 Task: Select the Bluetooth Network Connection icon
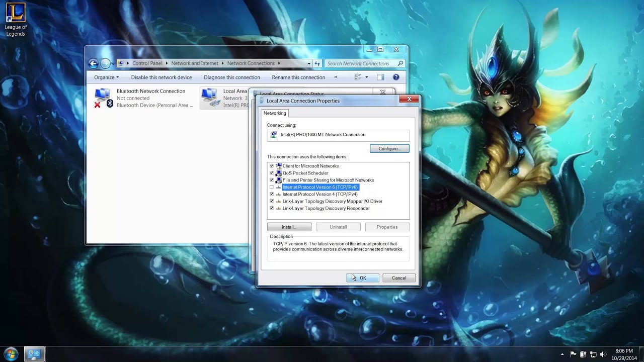click(x=103, y=98)
